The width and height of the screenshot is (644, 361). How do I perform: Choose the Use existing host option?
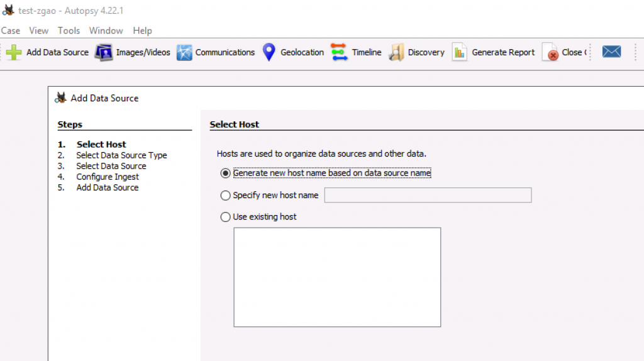225,217
